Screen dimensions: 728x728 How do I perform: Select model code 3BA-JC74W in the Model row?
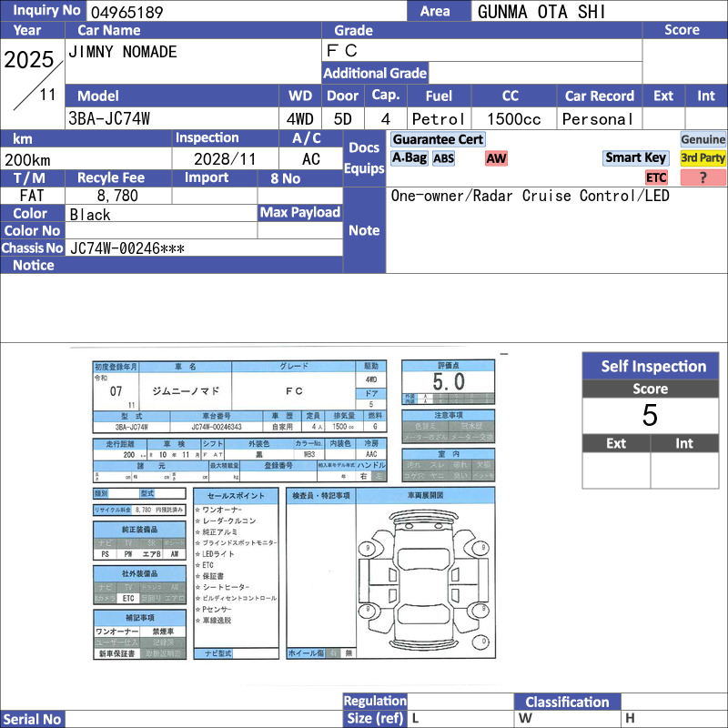[109, 119]
